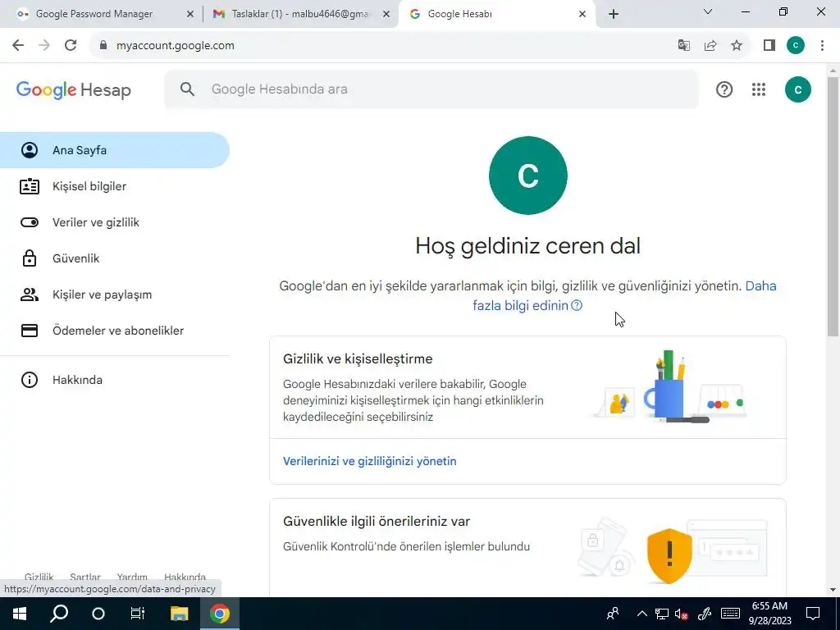The image size is (840, 630).
Task: Select the Google Hesabı tab
Action: coord(497,14)
